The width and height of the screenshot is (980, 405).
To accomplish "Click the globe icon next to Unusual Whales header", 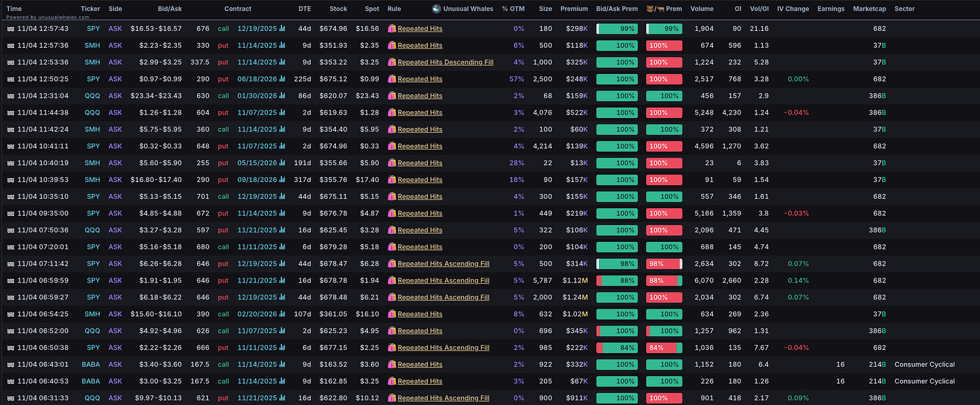I will click(436, 9).
